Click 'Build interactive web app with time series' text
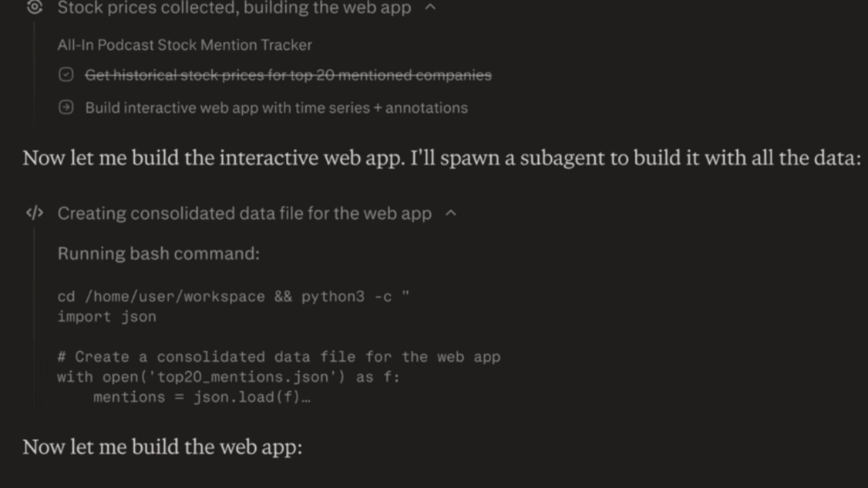This screenshot has height=488, width=868. [276, 107]
